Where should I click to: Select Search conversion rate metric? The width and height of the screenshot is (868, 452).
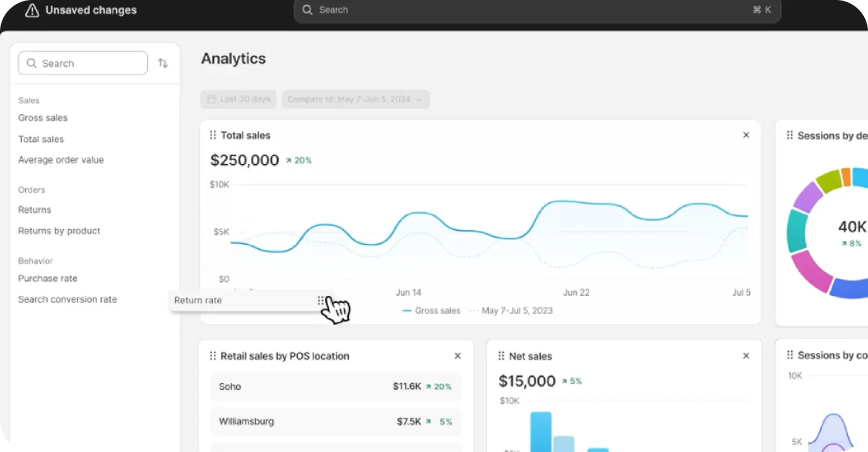[67, 300]
